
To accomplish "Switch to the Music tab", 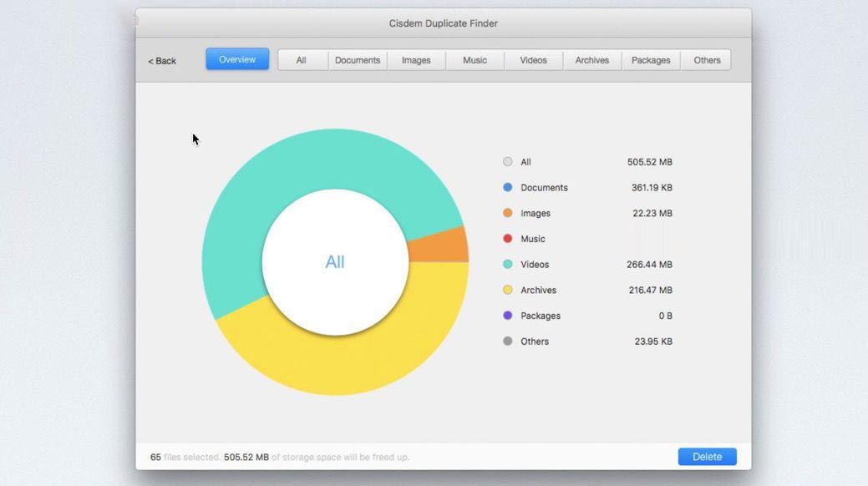I will pos(475,60).
